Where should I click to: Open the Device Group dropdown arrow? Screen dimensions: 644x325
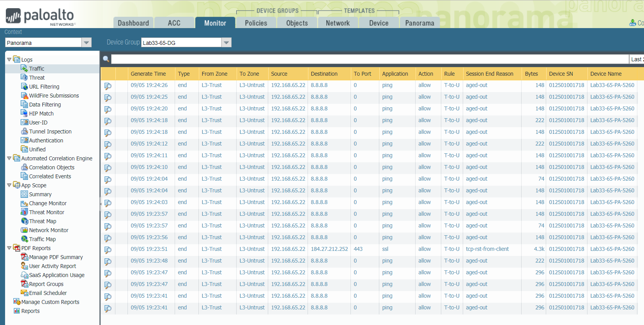[226, 43]
